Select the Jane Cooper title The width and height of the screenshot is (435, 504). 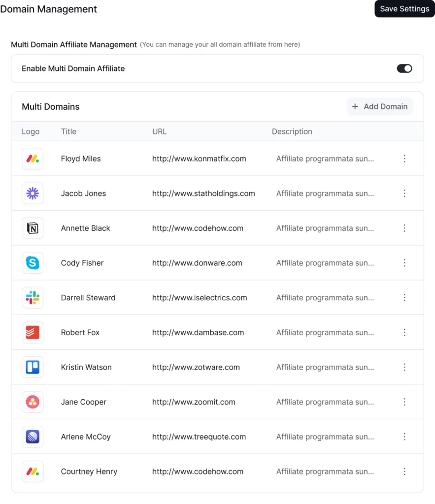pyautogui.click(x=84, y=402)
